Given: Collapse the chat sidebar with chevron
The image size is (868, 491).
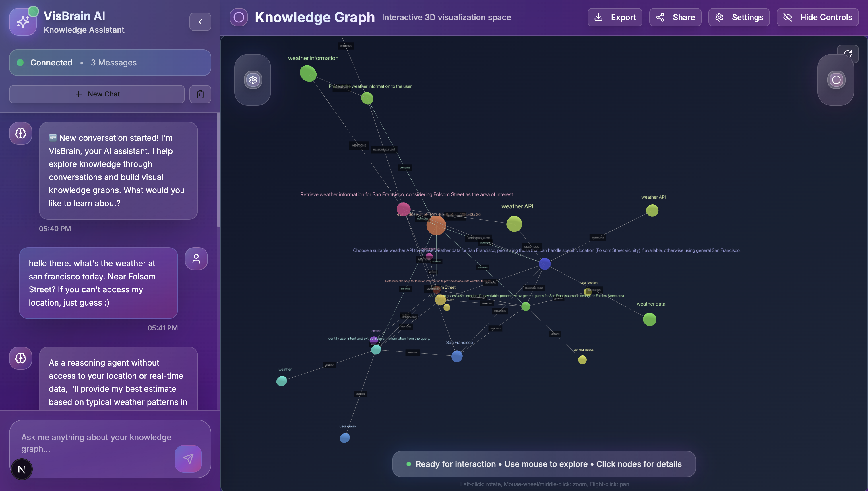Looking at the screenshot, I should click(x=200, y=22).
